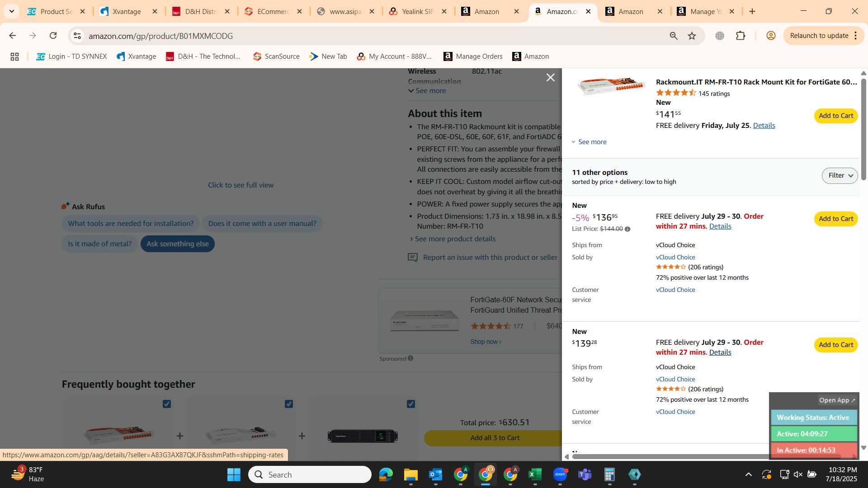This screenshot has height=488, width=868.
Task: Add the $139.28 offer to cart
Action: click(835, 345)
